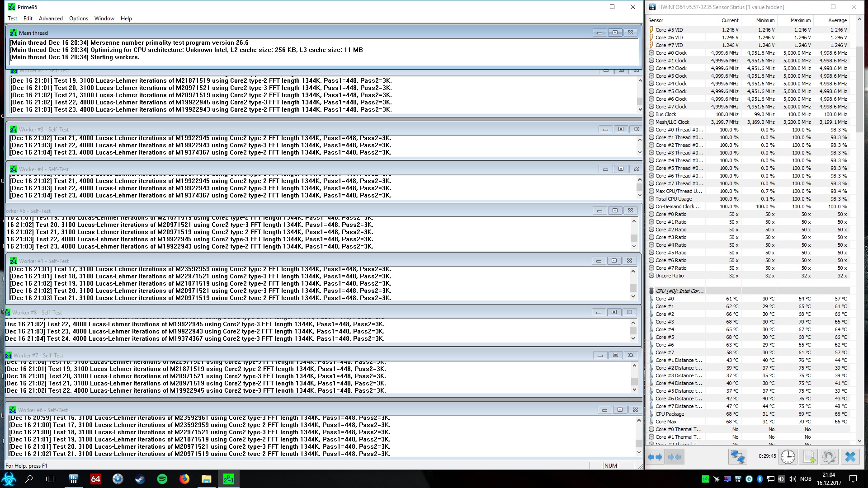This screenshot has width=868, height=488.
Task: Select the Uncore Ratio sensor row
Action: 748,276
